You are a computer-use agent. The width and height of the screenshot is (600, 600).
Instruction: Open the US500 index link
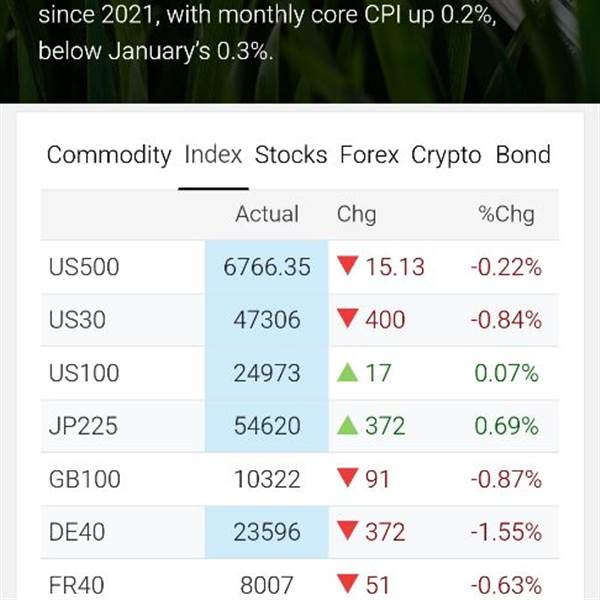point(84,267)
